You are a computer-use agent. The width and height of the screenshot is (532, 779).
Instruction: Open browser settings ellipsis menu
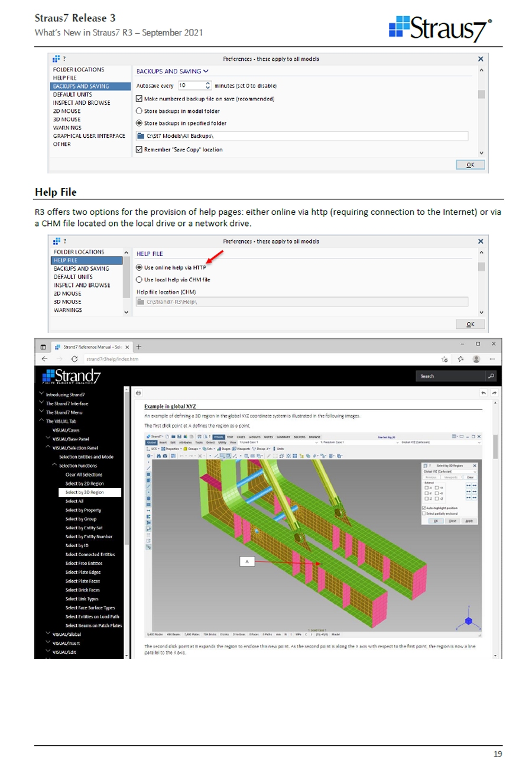click(x=492, y=358)
